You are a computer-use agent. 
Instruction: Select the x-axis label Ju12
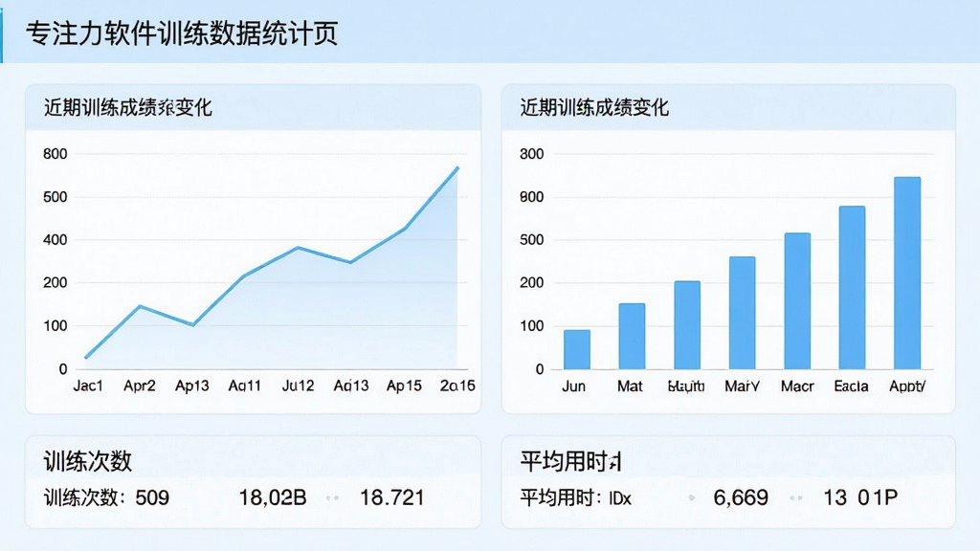click(x=299, y=386)
